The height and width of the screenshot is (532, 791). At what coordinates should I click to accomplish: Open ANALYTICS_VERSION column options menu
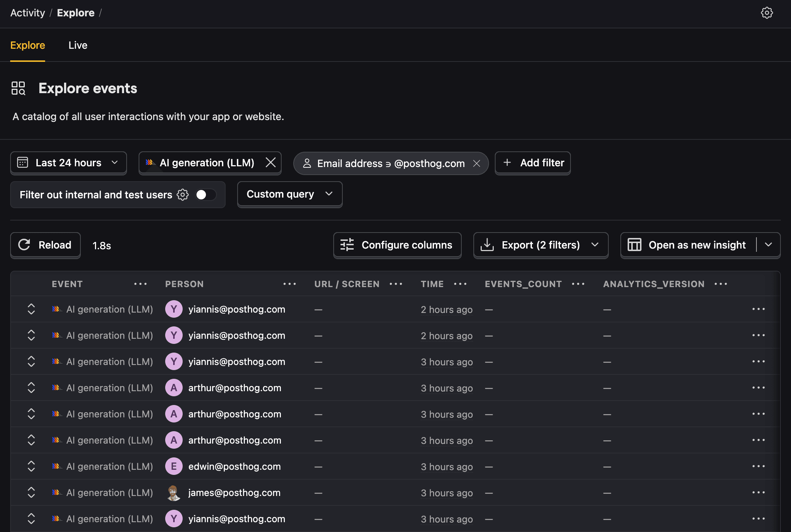tap(721, 284)
